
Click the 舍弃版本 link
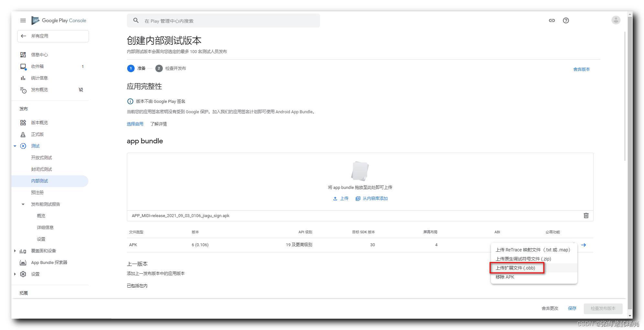[582, 69]
